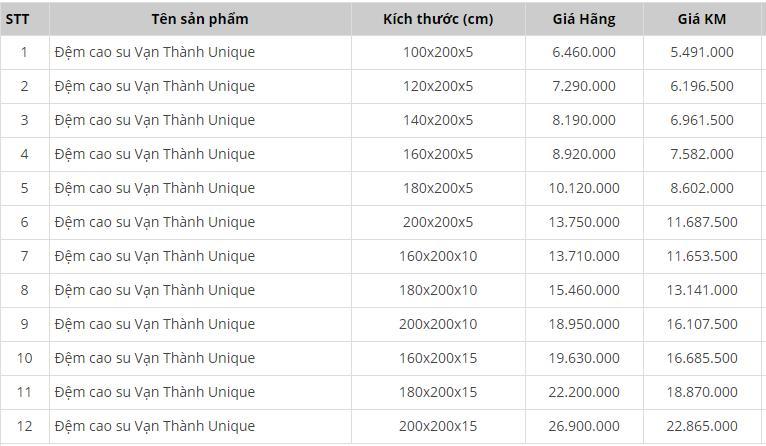Screen dimensions: 766x446
Task: Select the "Giá KM" column header
Action: (x=702, y=19)
